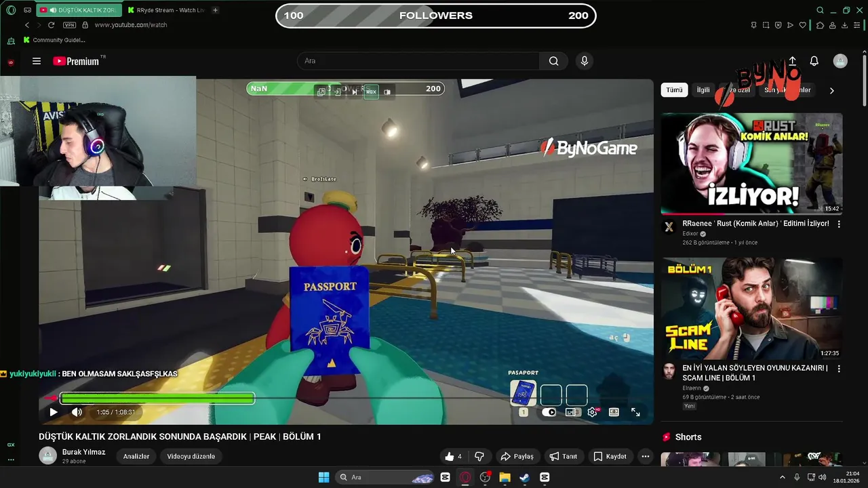Screen dimensions: 868x488
Task: Click the Tanıt promote button
Action: (x=564, y=456)
